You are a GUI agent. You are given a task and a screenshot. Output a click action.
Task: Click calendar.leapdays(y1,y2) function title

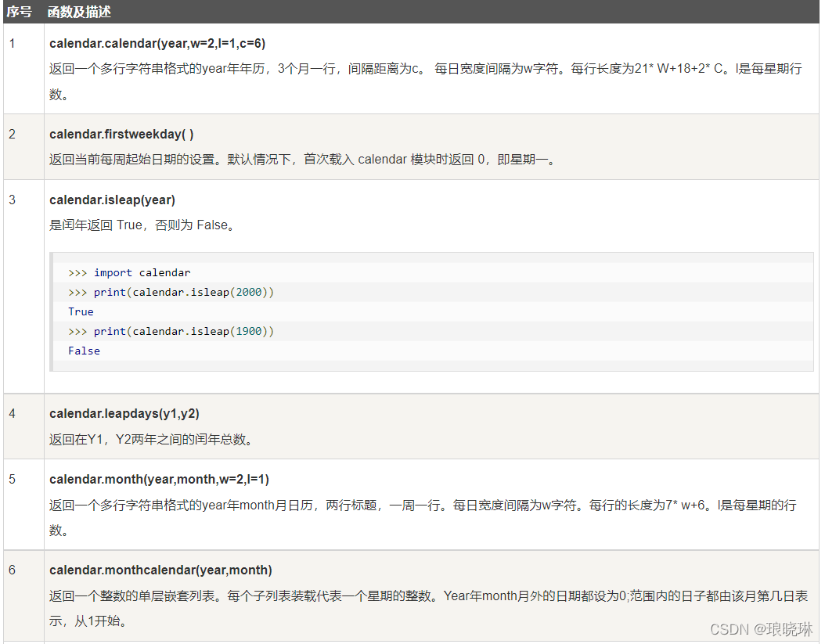coord(124,413)
